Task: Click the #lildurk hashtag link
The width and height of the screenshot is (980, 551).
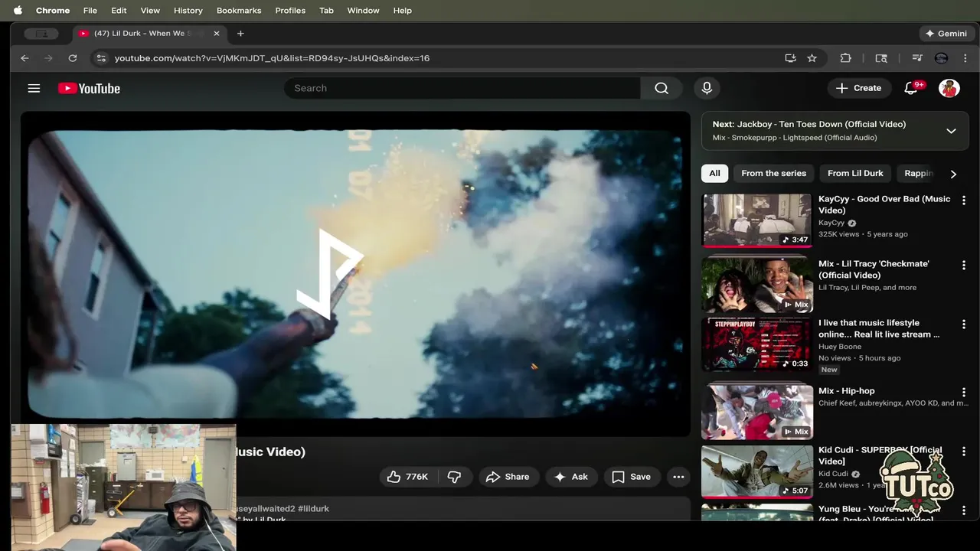Action: click(x=313, y=509)
